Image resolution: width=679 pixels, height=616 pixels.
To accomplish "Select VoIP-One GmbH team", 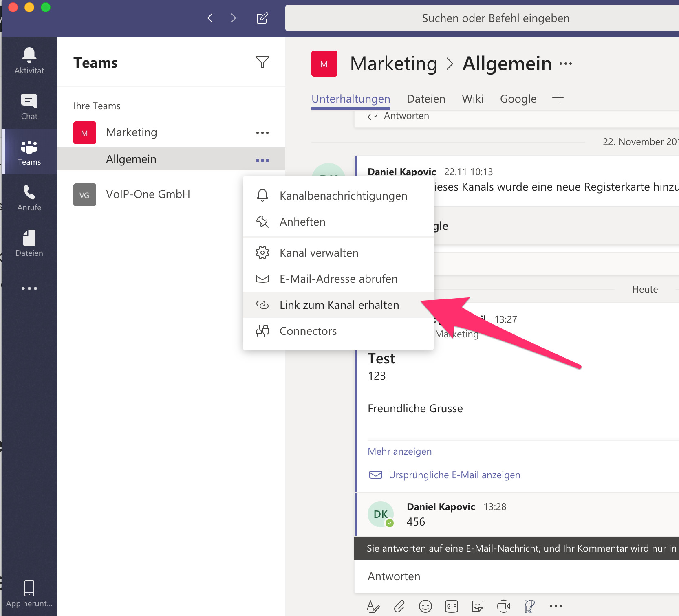I will tap(171, 194).
